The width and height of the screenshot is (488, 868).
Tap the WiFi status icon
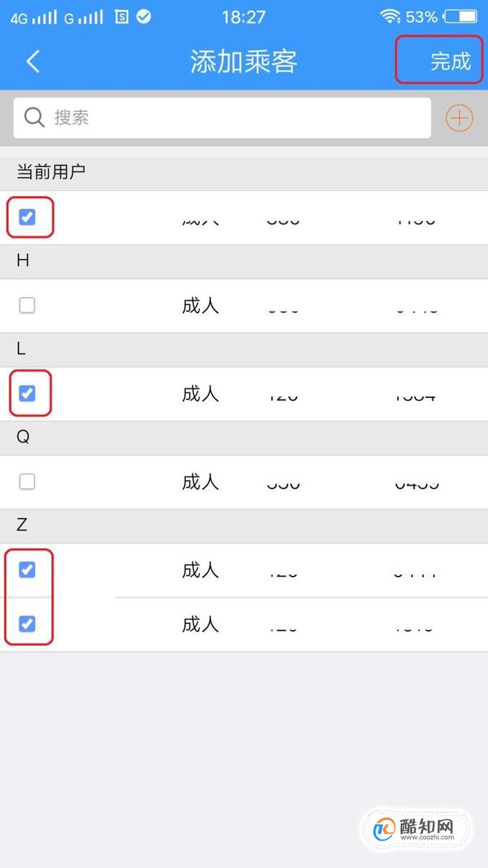tap(390, 16)
